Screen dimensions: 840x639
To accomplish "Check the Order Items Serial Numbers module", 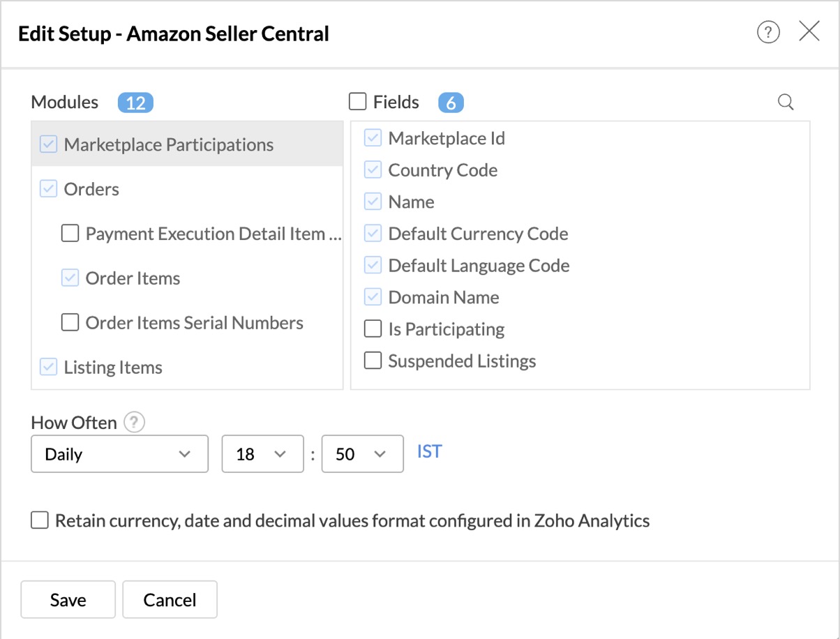I will [x=70, y=323].
